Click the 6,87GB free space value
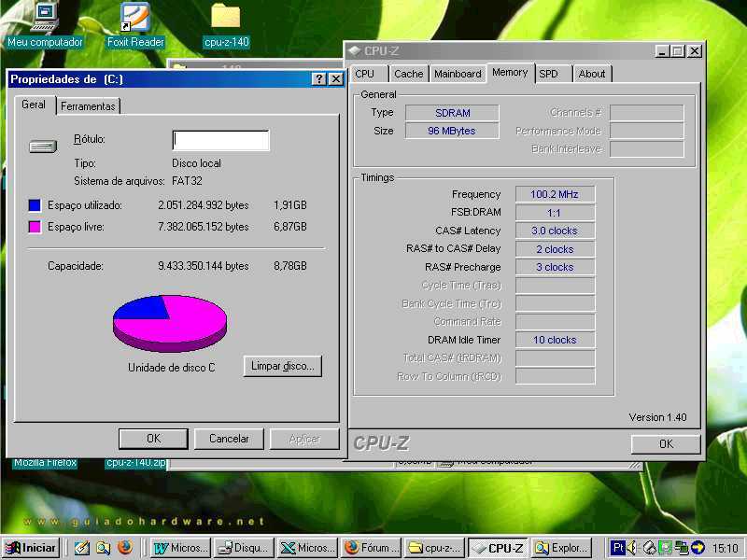The height and width of the screenshot is (560, 747). click(x=290, y=227)
